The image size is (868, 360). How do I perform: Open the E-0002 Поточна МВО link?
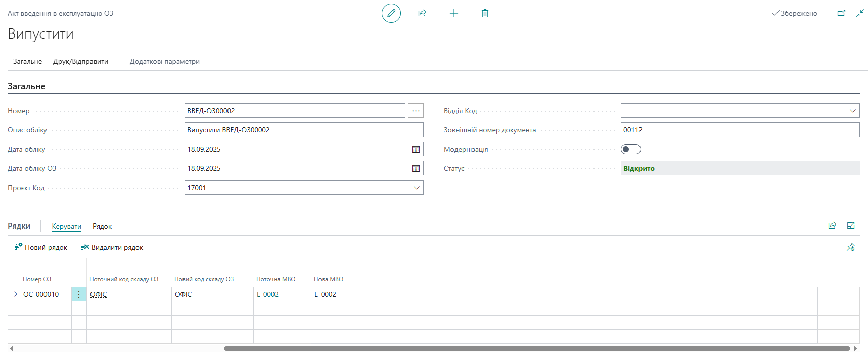[267, 294]
